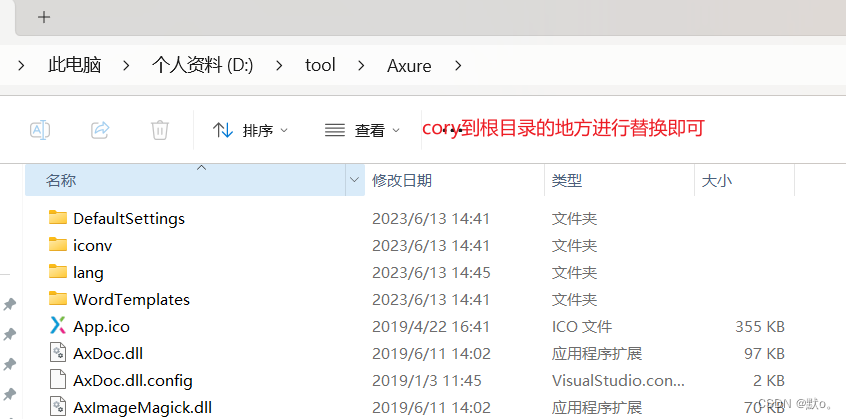Click the App.ico file name

(101, 326)
